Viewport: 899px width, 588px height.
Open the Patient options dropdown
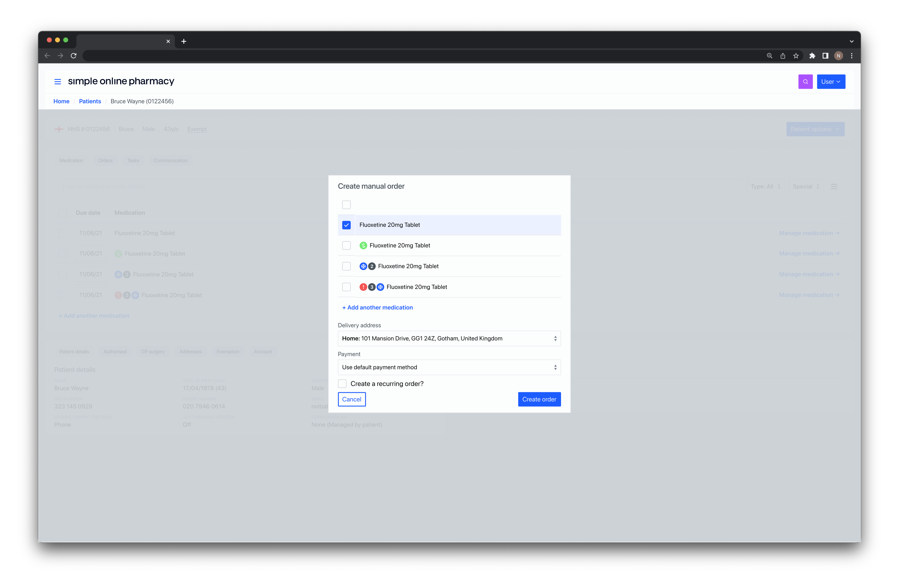pos(815,129)
